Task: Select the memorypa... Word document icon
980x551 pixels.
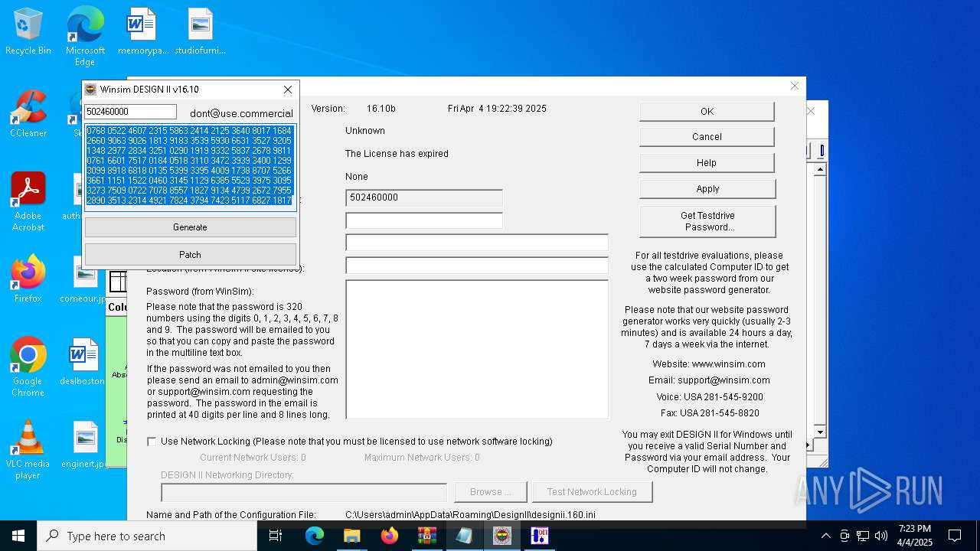Action: [x=142, y=32]
